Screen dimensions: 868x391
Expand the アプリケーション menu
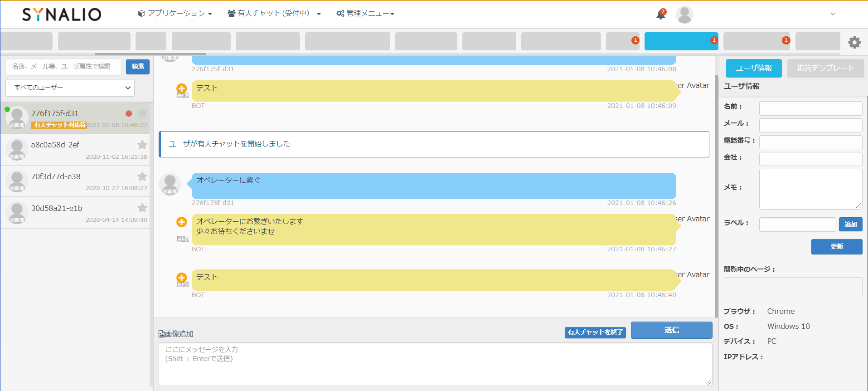click(x=175, y=14)
